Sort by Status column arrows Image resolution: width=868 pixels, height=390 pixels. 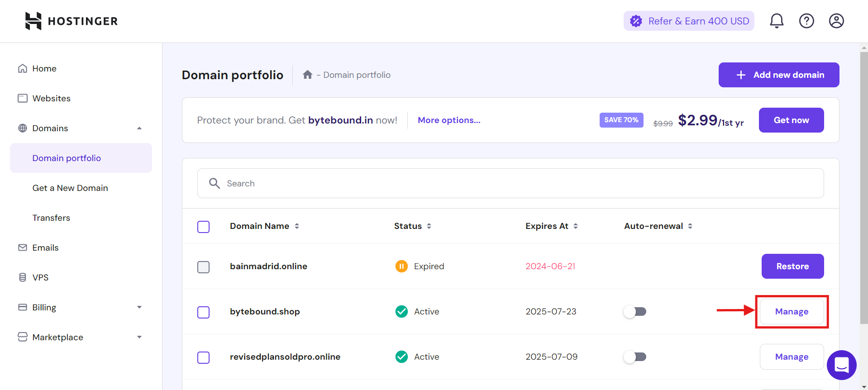pos(429,226)
